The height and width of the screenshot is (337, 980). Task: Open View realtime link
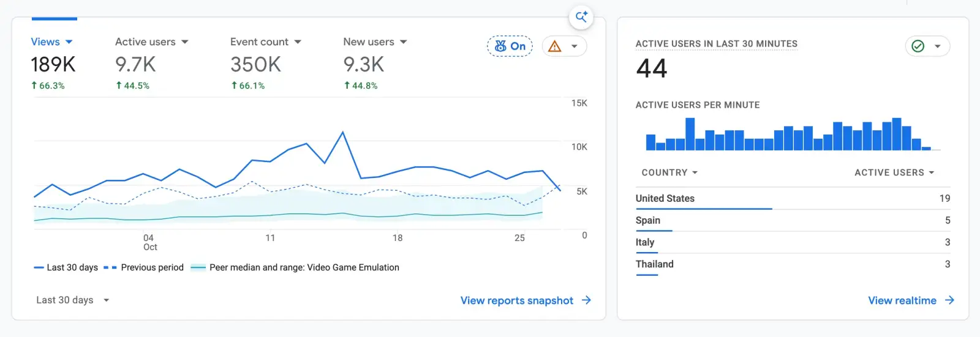pyautogui.click(x=902, y=300)
